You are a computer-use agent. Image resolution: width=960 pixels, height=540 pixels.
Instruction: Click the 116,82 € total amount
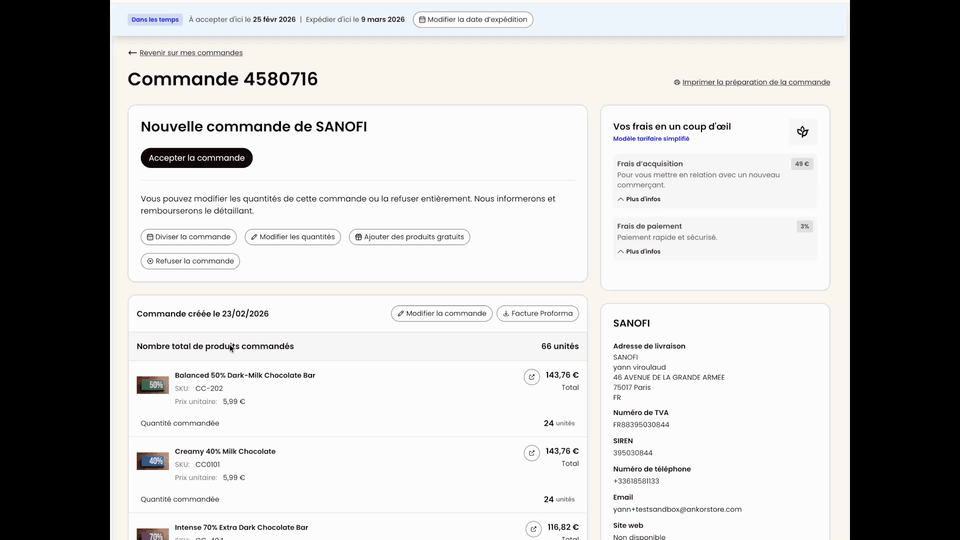pos(563,527)
